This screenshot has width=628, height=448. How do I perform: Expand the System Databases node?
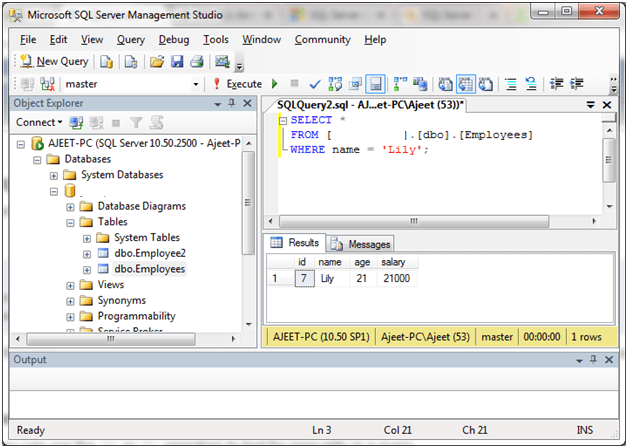(54, 175)
